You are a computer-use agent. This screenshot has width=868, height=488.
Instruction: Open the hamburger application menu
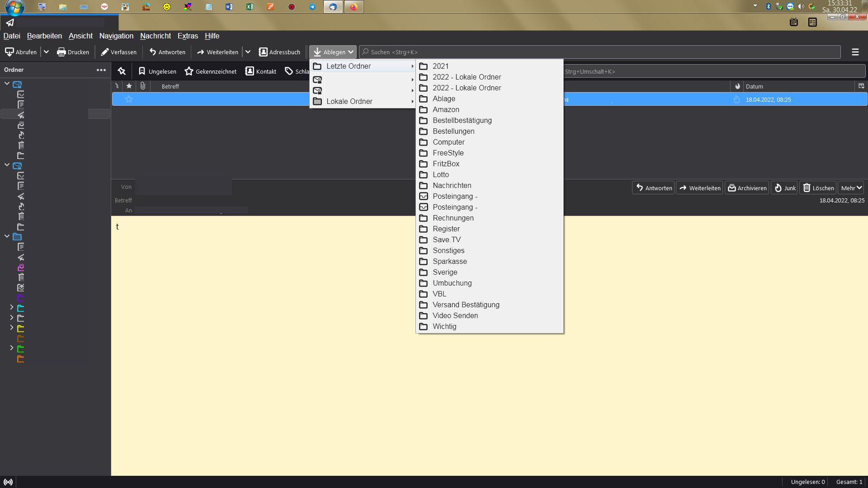(x=855, y=52)
